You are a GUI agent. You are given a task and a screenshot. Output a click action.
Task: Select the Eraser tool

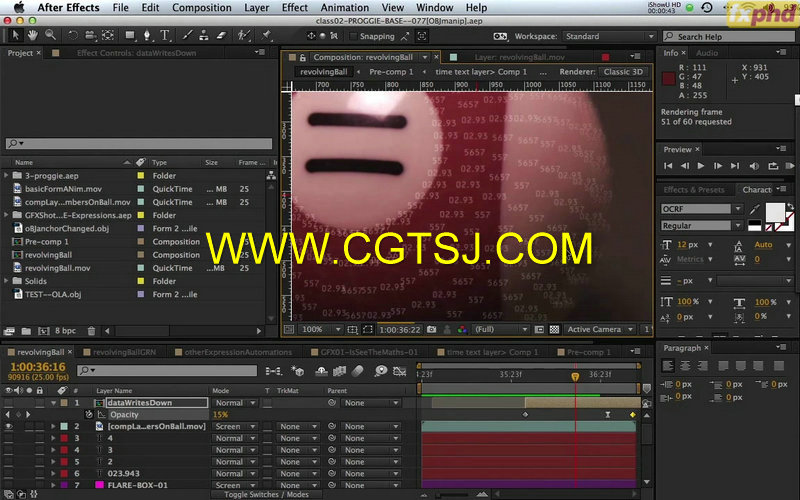coord(221,36)
